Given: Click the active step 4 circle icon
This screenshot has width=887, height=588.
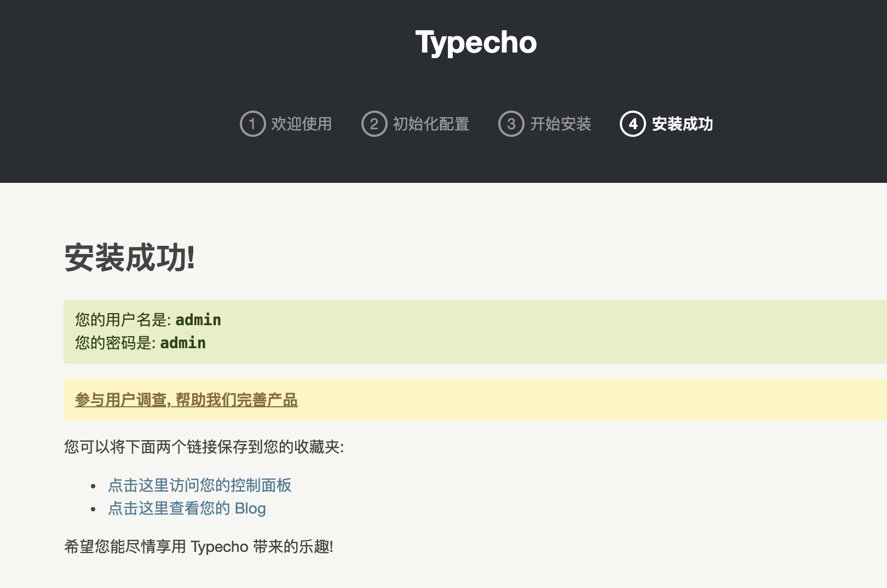Looking at the screenshot, I should pos(632,124).
